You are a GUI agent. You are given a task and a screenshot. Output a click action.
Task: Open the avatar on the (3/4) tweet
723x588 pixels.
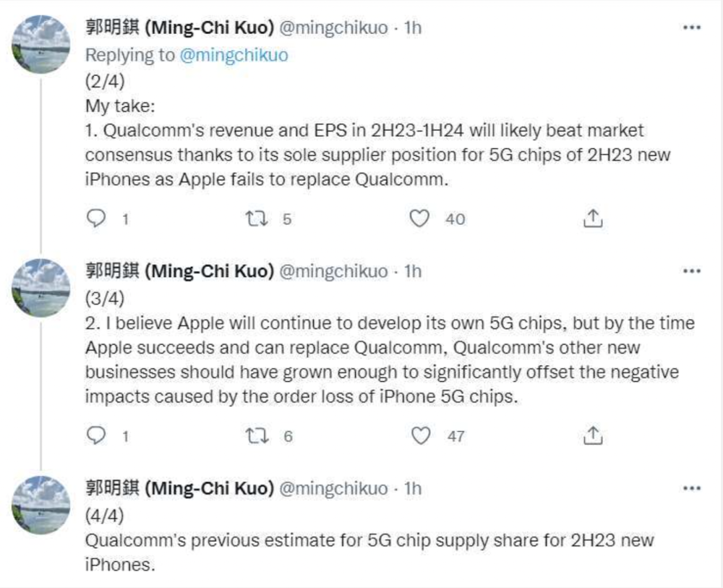point(41,289)
